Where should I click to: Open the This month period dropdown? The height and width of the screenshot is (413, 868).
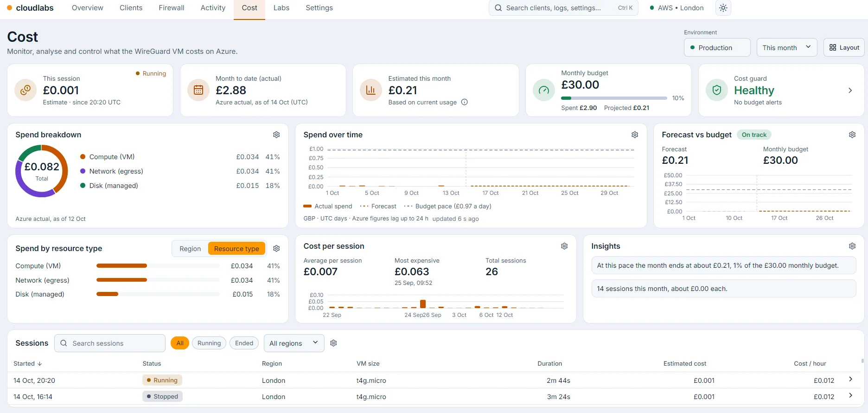point(787,47)
